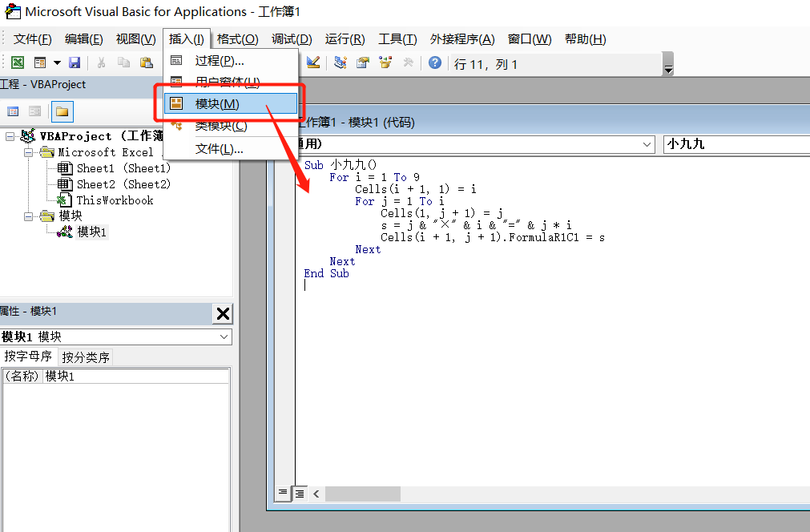Toggle Design Mode icon
Image resolution: width=810 pixels, height=532 pixels.
point(313,62)
